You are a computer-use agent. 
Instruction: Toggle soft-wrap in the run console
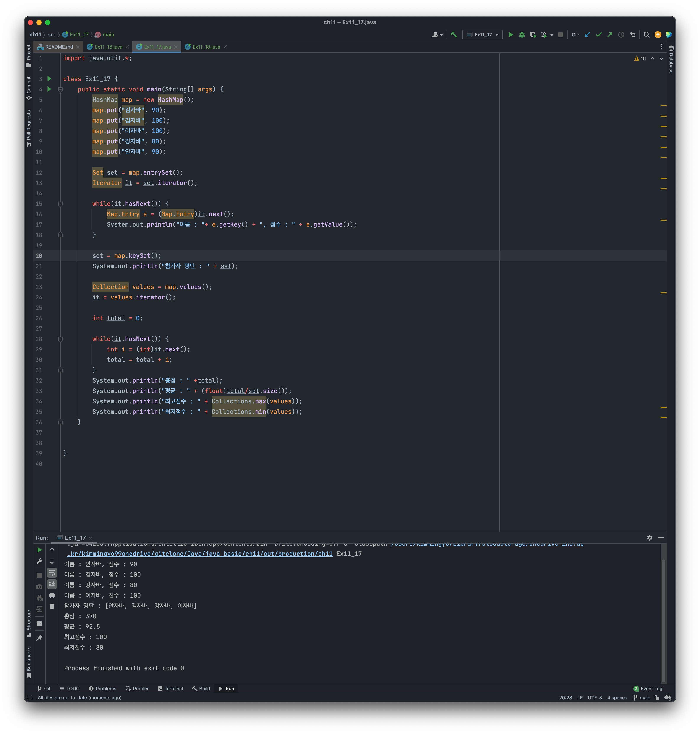pyautogui.click(x=52, y=573)
